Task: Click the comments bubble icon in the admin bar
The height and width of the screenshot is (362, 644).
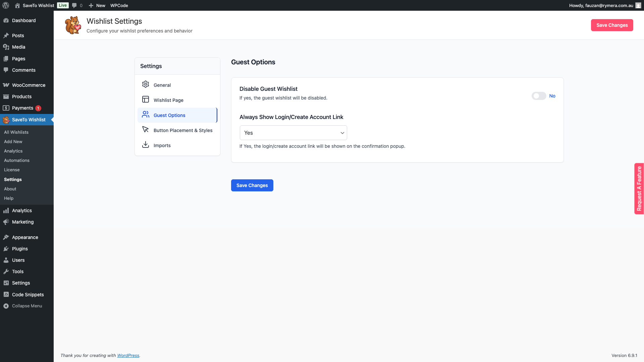Action: click(74, 5)
